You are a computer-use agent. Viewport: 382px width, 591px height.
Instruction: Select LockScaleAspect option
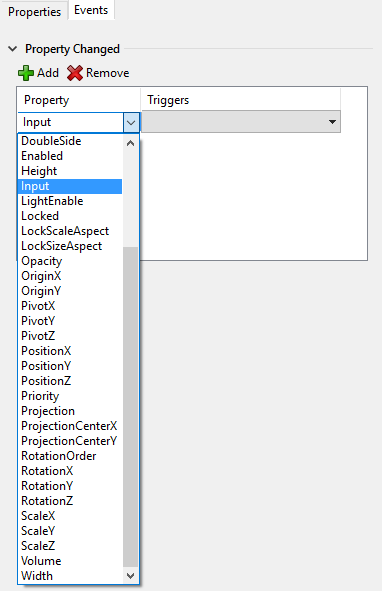70,231
